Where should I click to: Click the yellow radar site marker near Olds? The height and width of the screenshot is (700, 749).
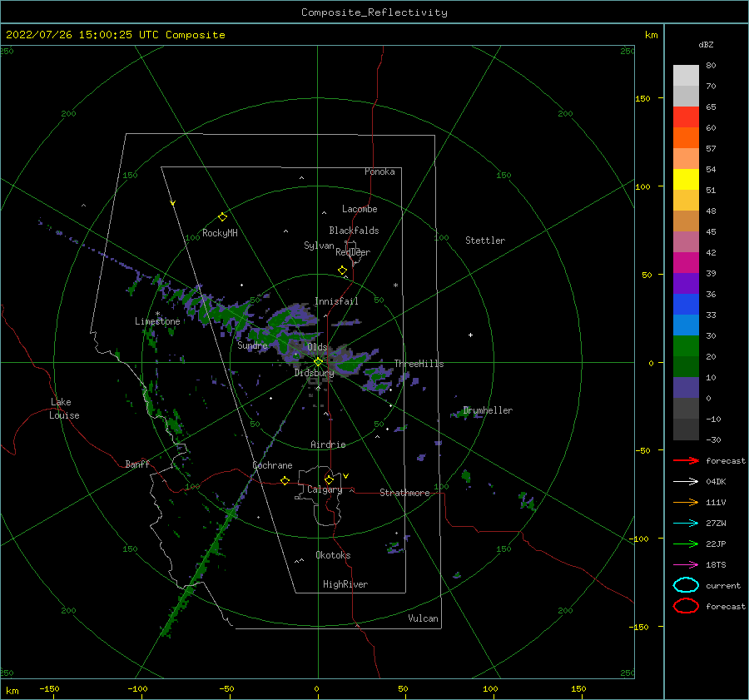(318, 362)
